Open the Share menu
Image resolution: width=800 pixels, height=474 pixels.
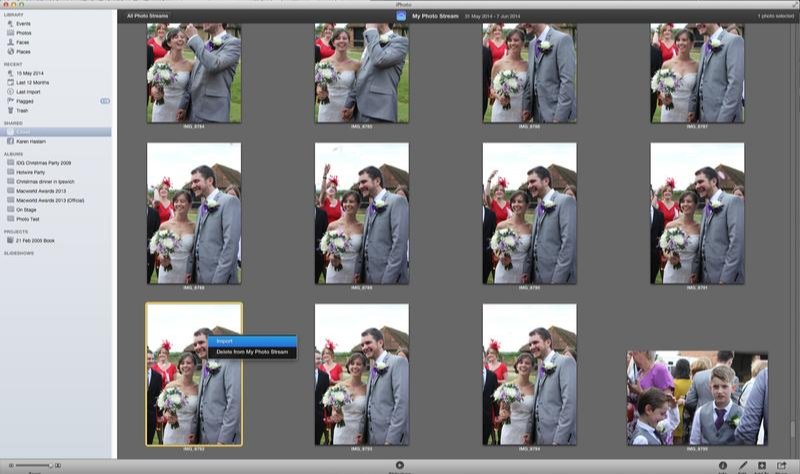(782, 465)
